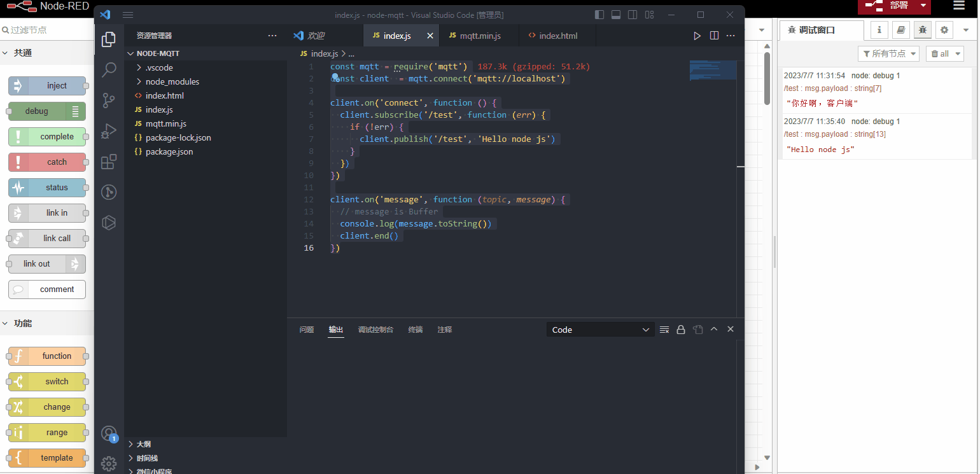Select the Code output channel dropdown
Image resolution: width=980 pixels, height=474 pixels.
point(600,330)
